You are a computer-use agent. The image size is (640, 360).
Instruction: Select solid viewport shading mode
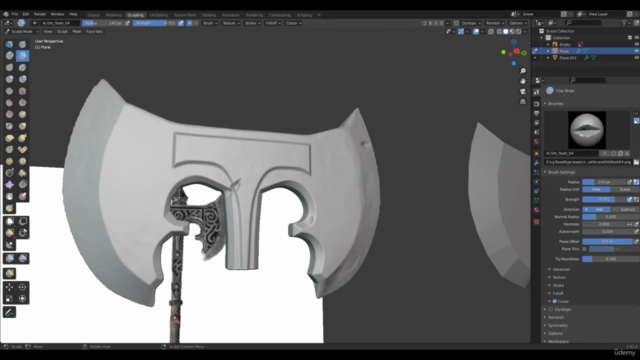506,31
